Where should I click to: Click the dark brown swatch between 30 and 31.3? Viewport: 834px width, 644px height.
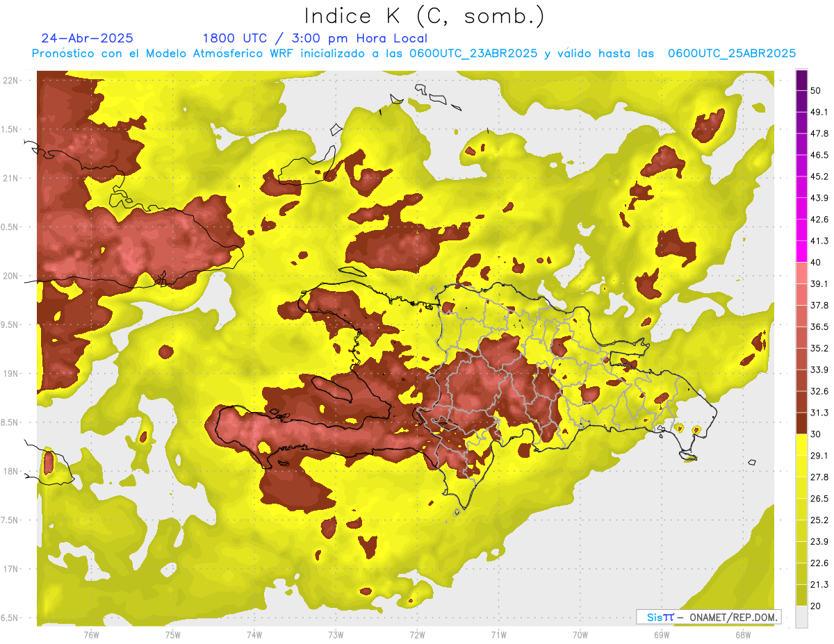tap(801, 423)
